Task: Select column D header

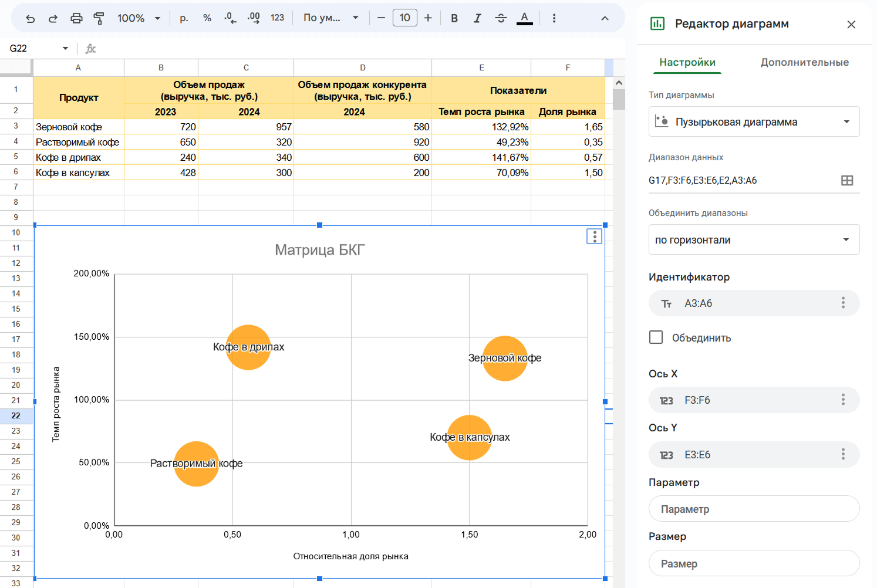Action: tap(363, 67)
